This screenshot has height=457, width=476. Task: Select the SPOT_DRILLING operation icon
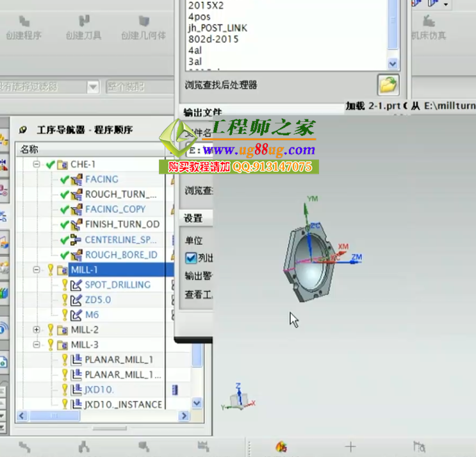pos(76,285)
